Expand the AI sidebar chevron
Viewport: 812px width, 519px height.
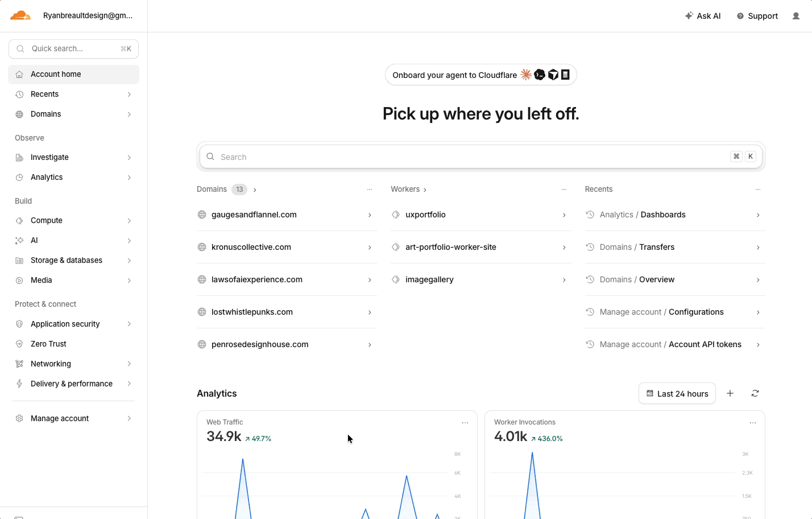[x=129, y=241]
